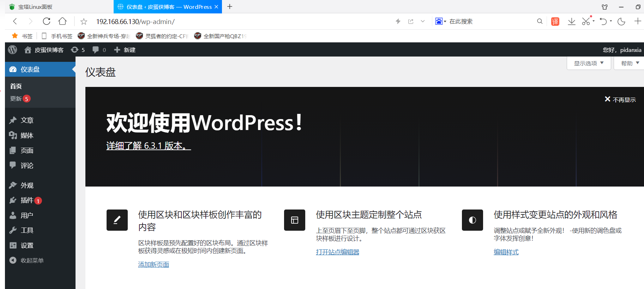The height and width of the screenshot is (289, 644).
Task: Open the 设置 settings menu
Action: (x=27, y=246)
